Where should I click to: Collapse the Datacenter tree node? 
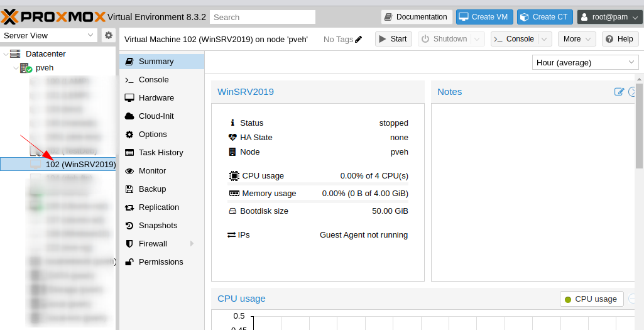5,54
